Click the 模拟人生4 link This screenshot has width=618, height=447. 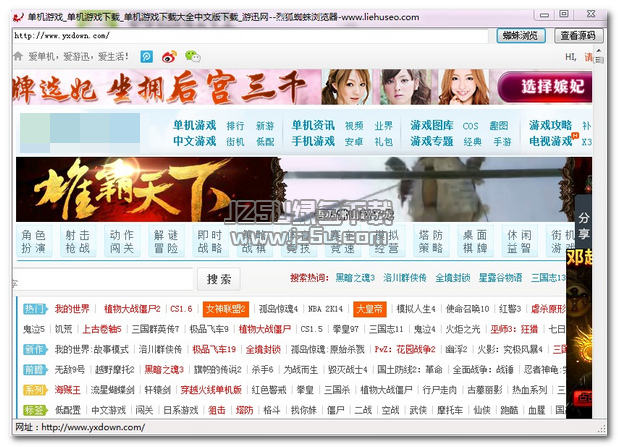pos(416,309)
